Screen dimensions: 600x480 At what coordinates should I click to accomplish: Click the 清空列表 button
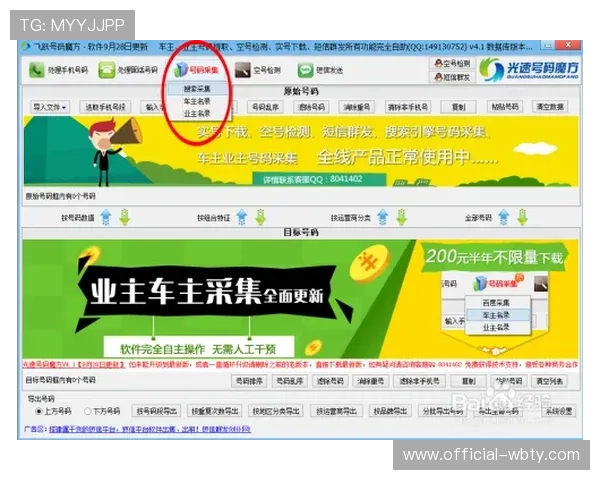pos(549,381)
